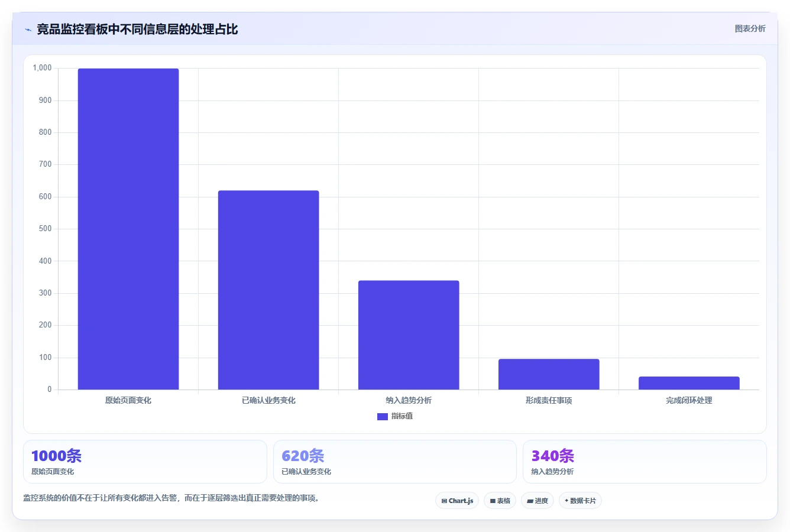Select the 原始页面变化 bar in chart
Viewport: 790px width, 532px height.
[x=128, y=229]
